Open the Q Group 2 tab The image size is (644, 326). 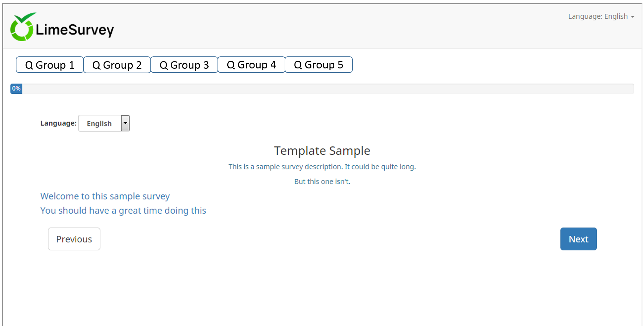click(117, 65)
